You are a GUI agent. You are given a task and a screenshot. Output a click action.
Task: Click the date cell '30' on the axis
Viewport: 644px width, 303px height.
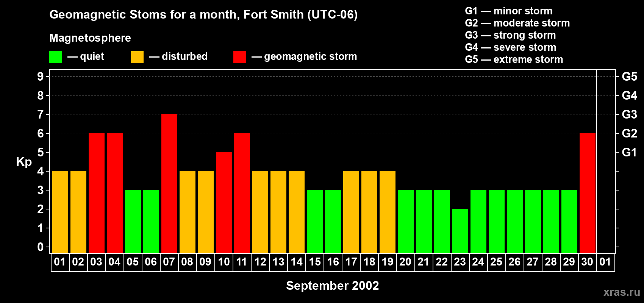tap(588, 262)
